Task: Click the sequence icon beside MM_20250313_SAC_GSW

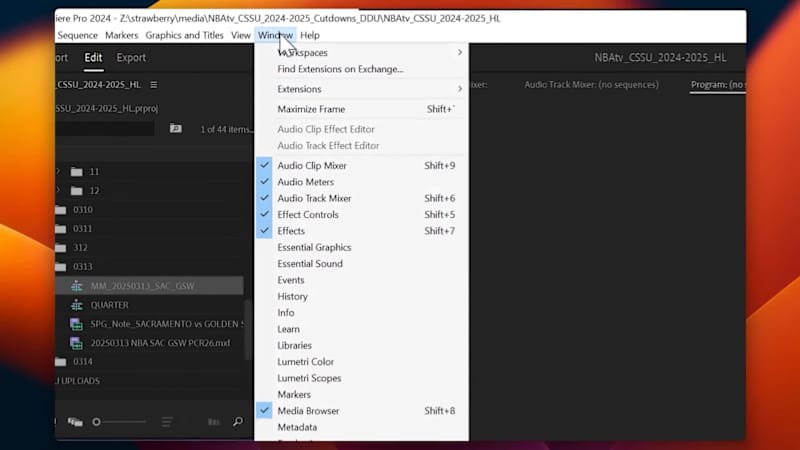Action: coord(77,286)
